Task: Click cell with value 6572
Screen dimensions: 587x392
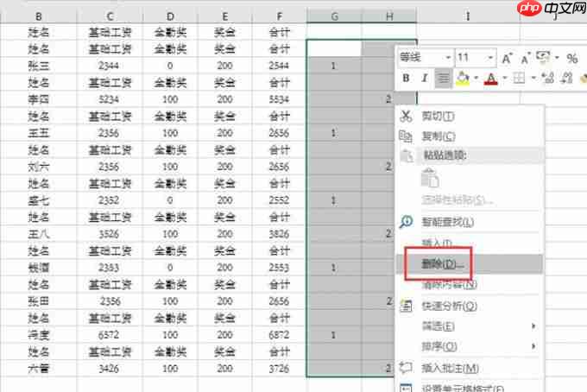Action: pyautogui.click(x=110, y=335)
